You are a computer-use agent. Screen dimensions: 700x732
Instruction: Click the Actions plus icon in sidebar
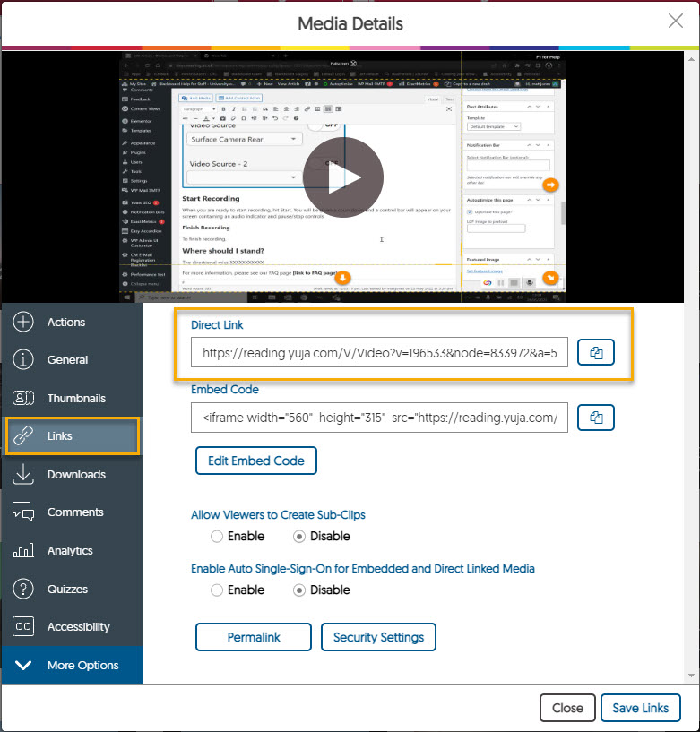[x=23, y=323]
